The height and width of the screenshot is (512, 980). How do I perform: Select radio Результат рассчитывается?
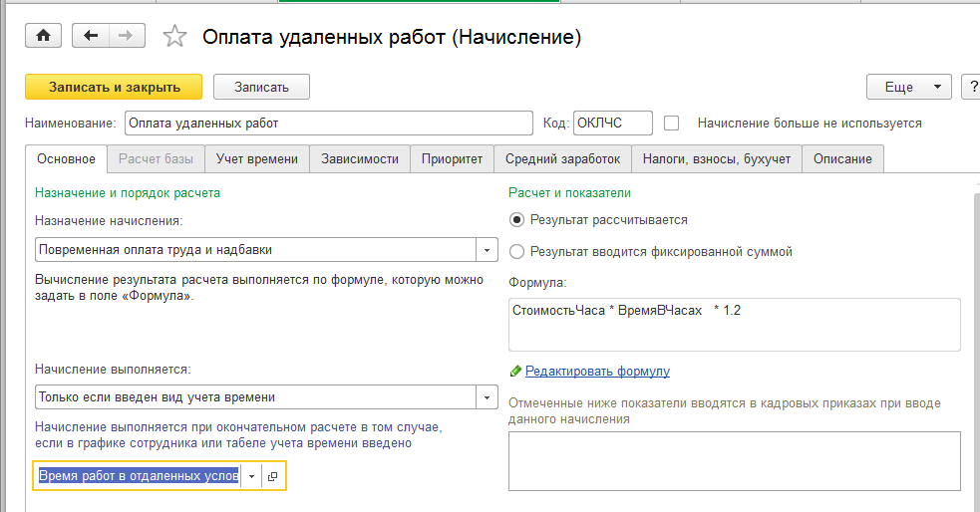coord(516,220)
